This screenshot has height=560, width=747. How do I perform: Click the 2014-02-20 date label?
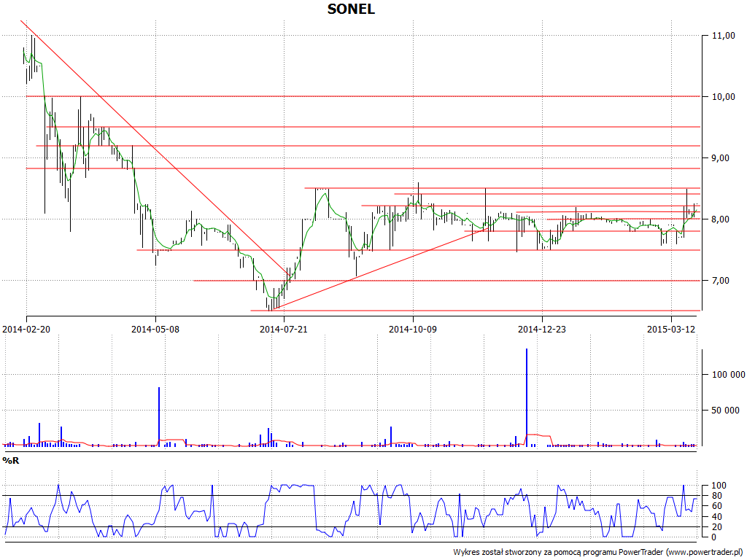pos(27,329)
